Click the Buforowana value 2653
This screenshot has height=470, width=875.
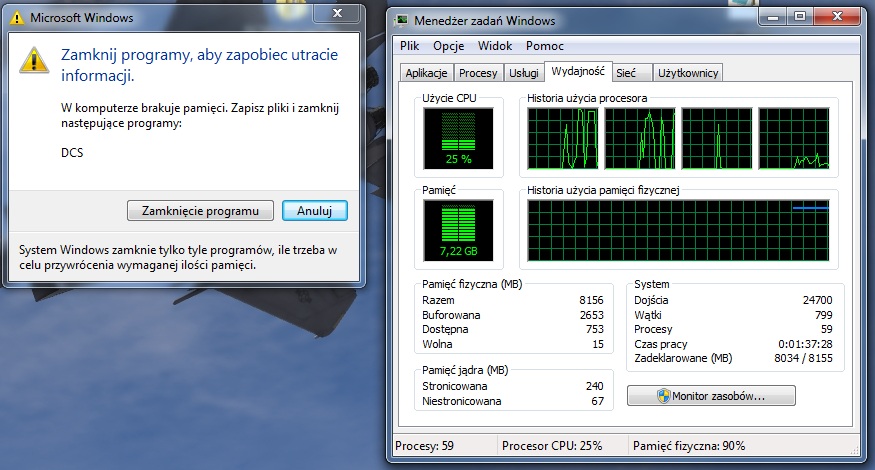pyautogui.click(x=592, y=315)
